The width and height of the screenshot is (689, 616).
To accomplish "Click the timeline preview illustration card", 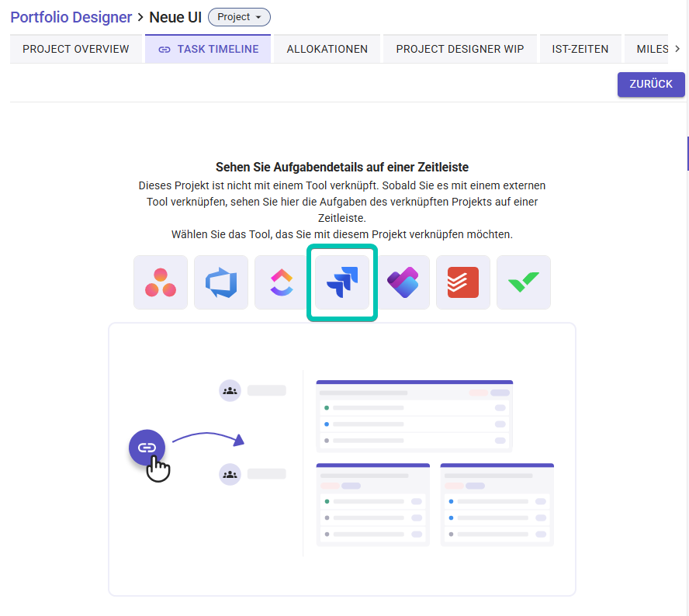I will click(x=342, y=459).
